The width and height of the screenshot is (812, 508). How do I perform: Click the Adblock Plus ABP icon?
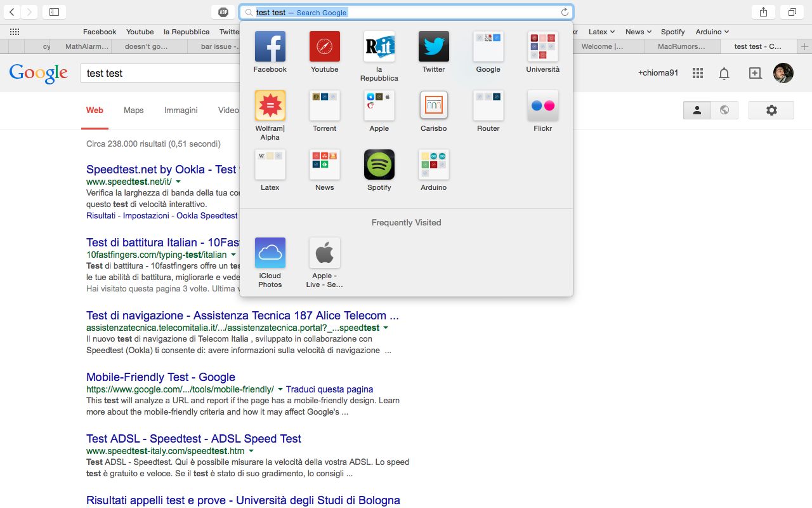click(x=223, y=12)
